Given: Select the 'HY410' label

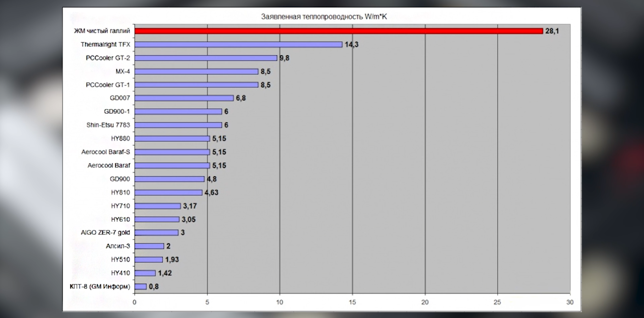Looking at the screenshot, I should (x=120, y=273).
